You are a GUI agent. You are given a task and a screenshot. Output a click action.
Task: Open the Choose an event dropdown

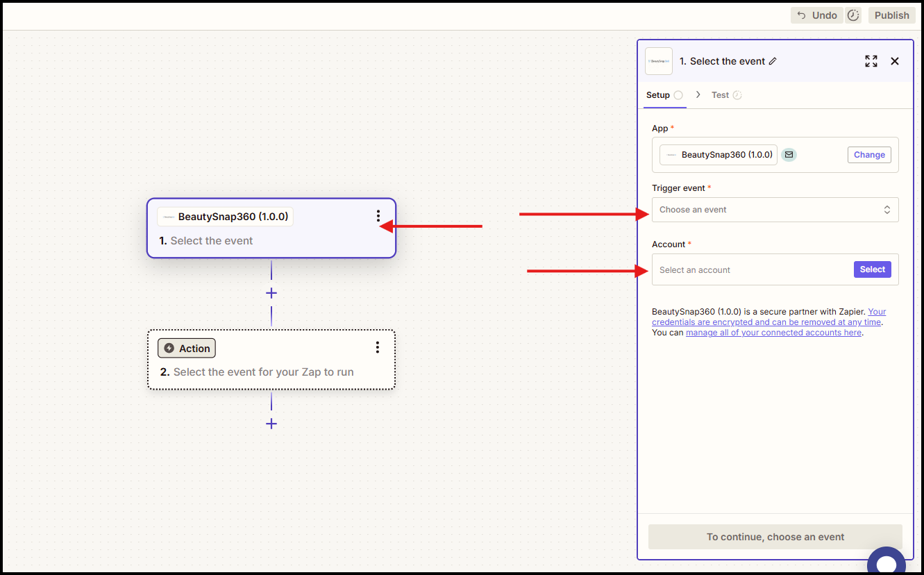(x=775, y=210)
